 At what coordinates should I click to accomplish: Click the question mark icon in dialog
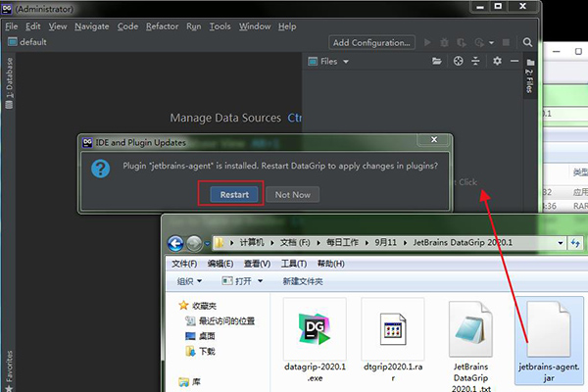pyautogui.click(x=101, y=169)
